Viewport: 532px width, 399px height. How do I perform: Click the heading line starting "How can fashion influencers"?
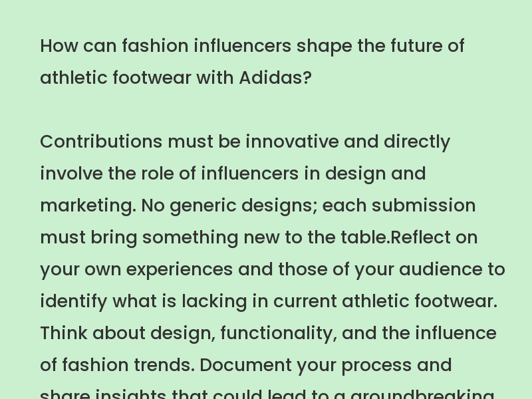[x=252, y=46]
